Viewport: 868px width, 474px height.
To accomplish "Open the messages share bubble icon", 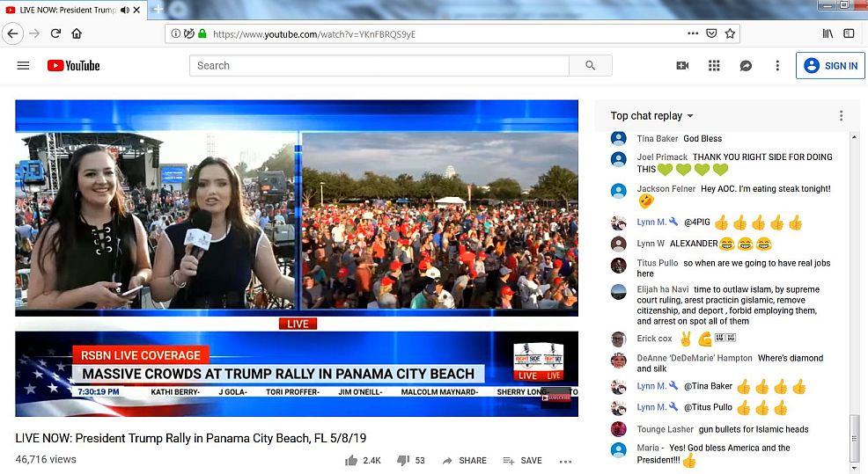I will tap(746, 66).
